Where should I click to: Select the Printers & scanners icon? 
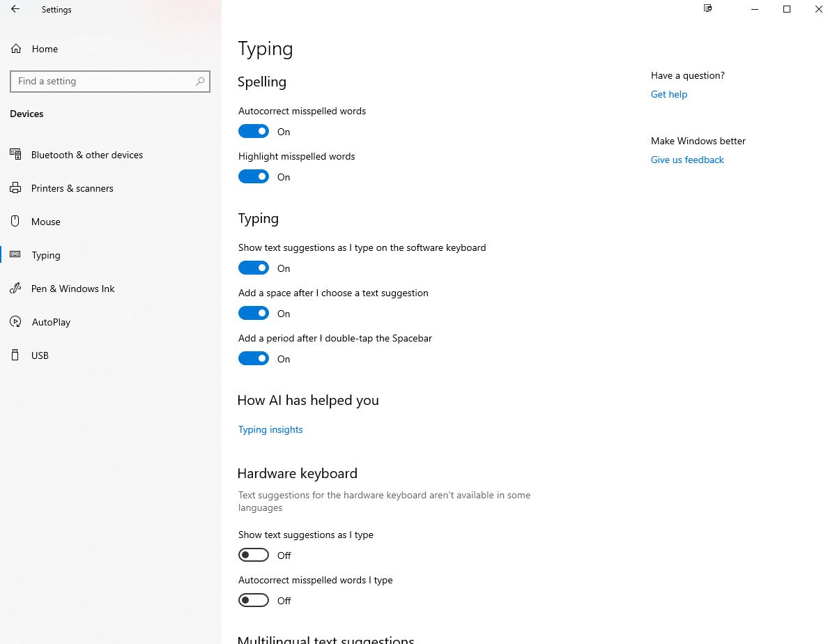pos(15,188)
